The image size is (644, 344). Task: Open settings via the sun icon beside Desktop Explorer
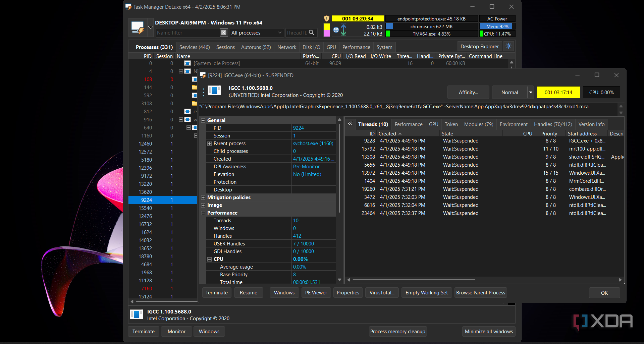coord(508,46)
